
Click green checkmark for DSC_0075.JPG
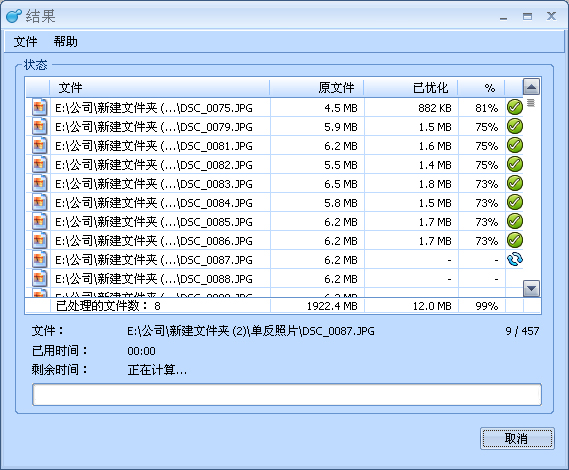515,107
